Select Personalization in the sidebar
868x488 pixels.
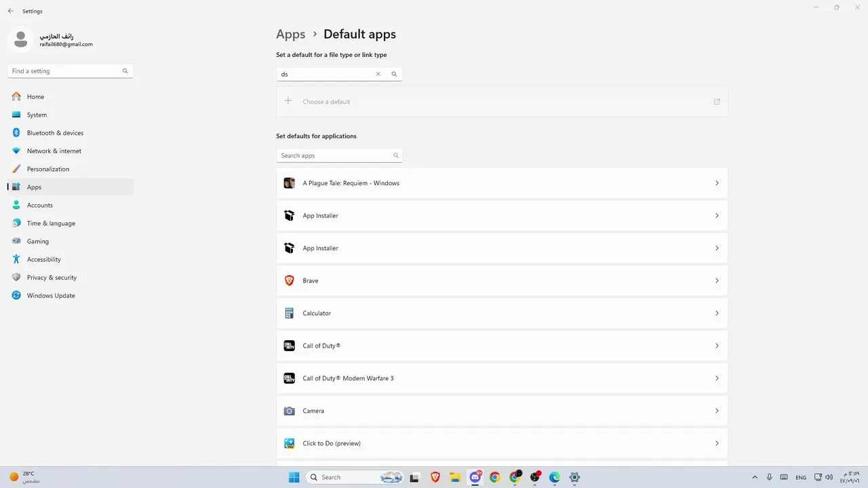click(x=71, y=169)
